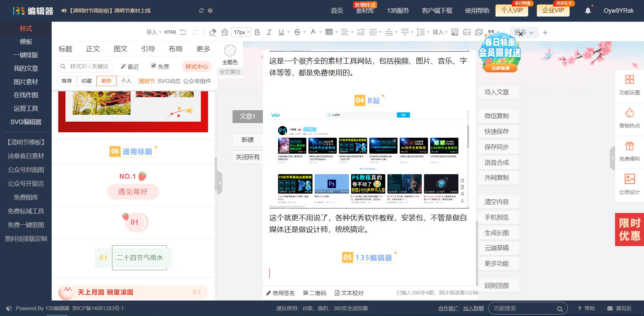Image resolution: width=644 pixels, height=316 pixels.
Task: Click the clear formatting eraser icon
Action: pos(212,32)
